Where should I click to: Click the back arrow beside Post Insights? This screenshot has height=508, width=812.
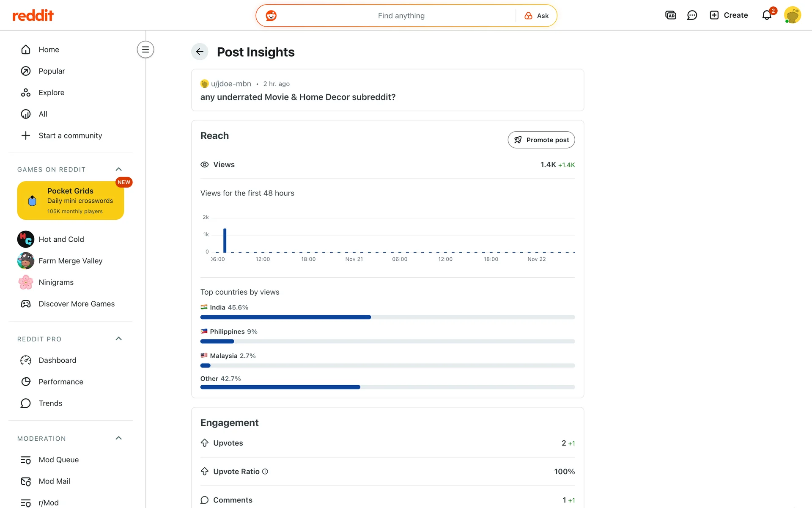pyautogui.click(x=200, y=52)
